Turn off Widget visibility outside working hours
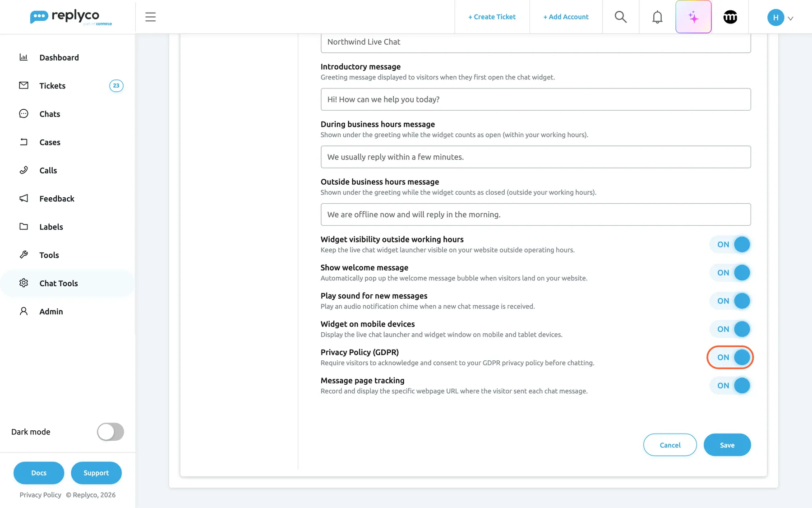The image size is (812, 508). click(730, 244)
